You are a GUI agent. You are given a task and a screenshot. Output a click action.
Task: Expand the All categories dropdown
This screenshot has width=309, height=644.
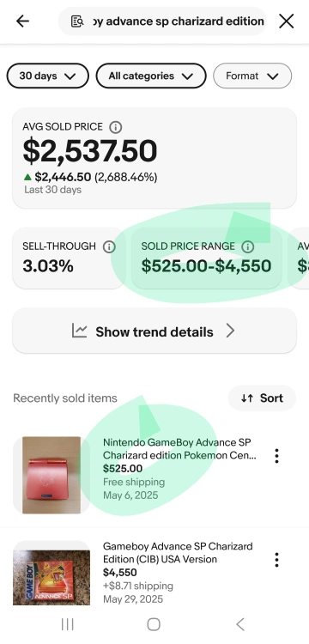click(x=151, y=76)
